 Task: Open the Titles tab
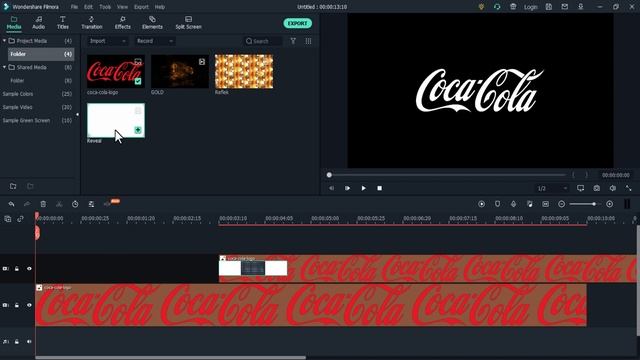click(x=62, y=23)
